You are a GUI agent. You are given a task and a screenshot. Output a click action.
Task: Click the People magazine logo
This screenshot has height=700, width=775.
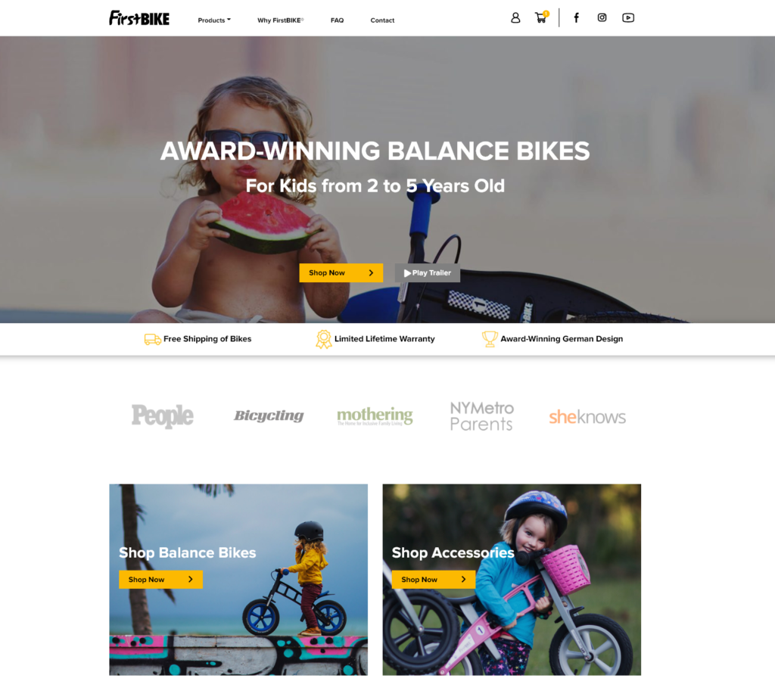(163, 416)
